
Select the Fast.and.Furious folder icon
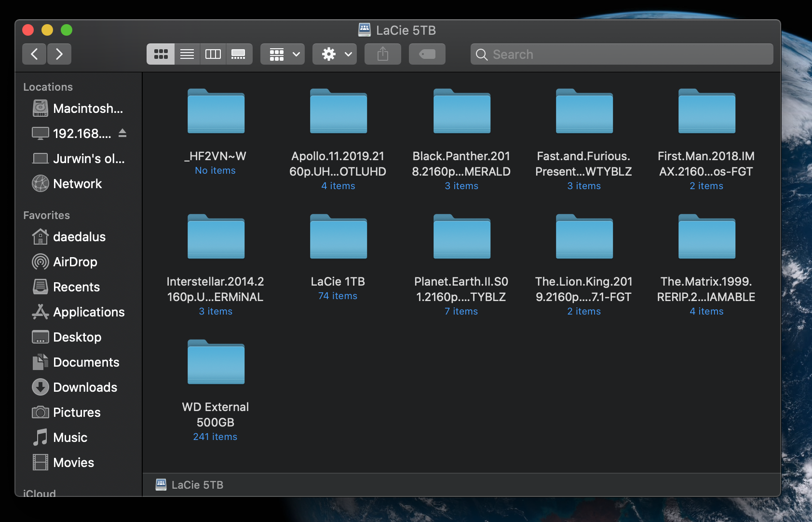[584, 111]
